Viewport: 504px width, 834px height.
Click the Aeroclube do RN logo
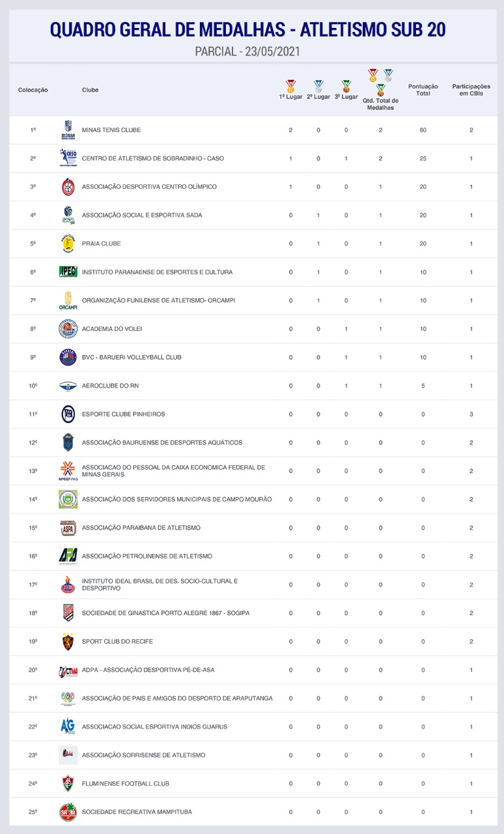coord(68,386)
